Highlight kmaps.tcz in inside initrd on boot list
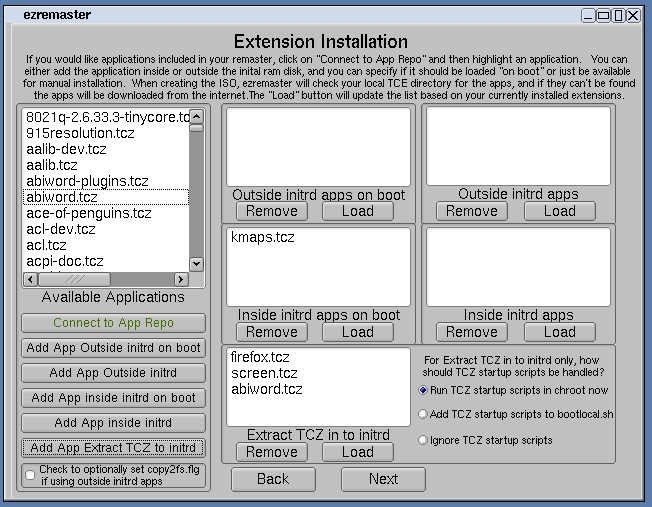 (x=263, y=238)
